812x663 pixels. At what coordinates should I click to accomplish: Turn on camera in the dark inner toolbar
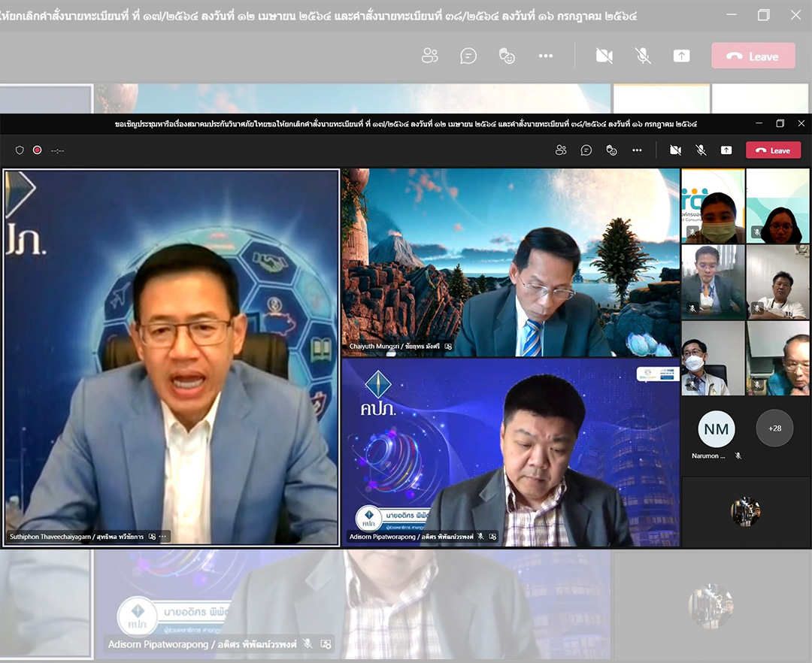point(675,150)
